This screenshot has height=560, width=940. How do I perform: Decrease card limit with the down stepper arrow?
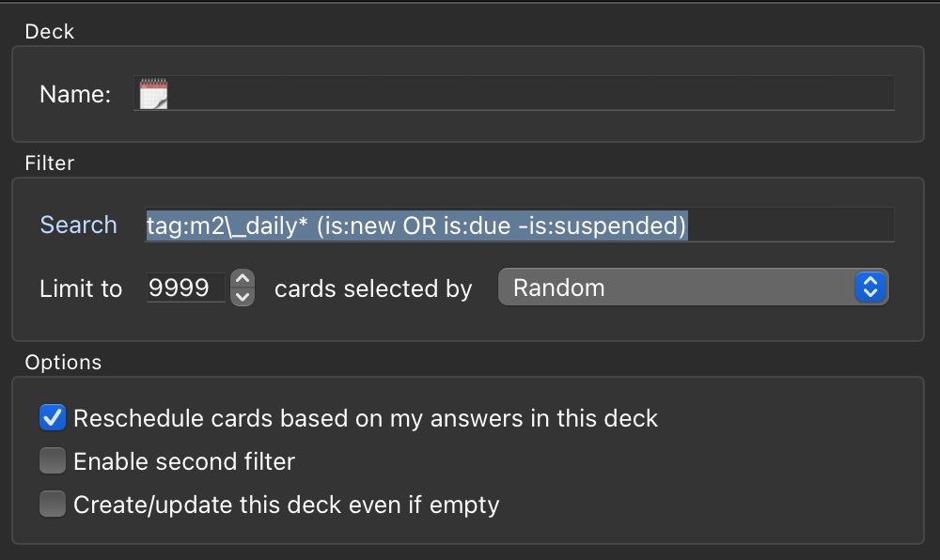243,297
